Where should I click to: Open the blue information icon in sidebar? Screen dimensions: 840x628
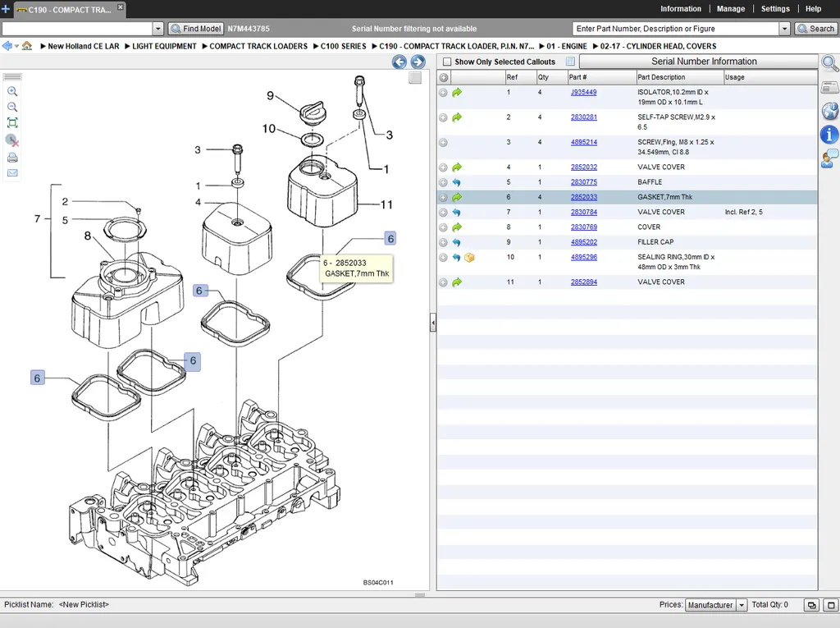pyautogui.click(x=829, y=135)
